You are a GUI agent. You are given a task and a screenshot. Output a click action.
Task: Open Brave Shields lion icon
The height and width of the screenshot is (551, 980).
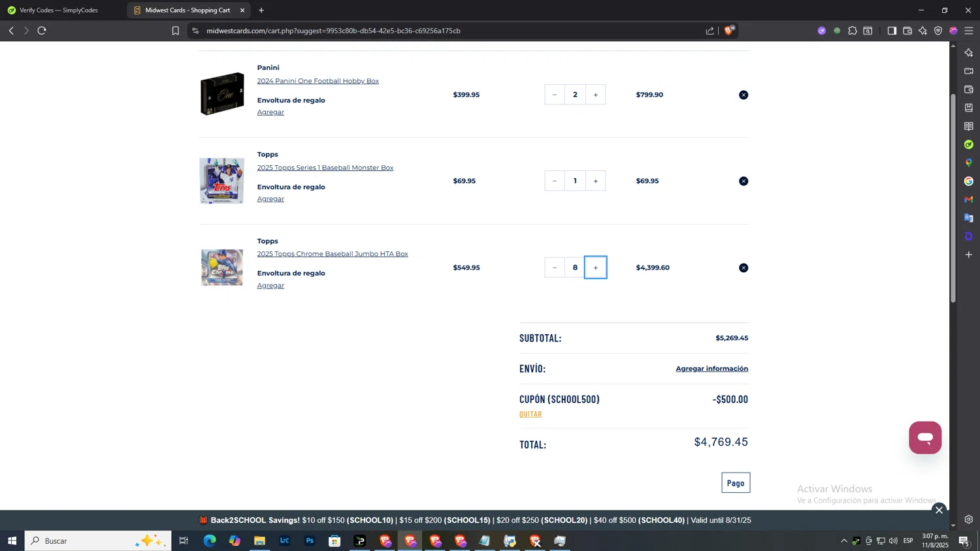tap(729, 31)
